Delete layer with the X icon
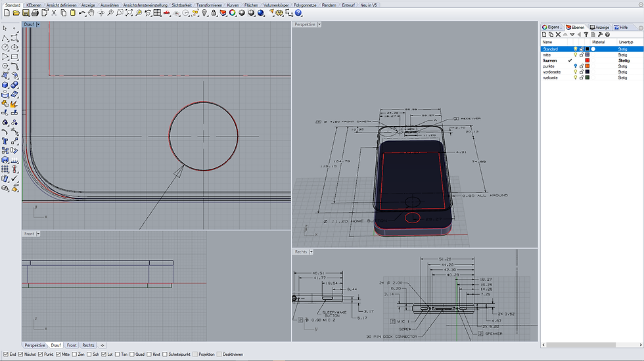Image resolution: width=644 pixels, height=361 pixels. (x=558, y=34)
